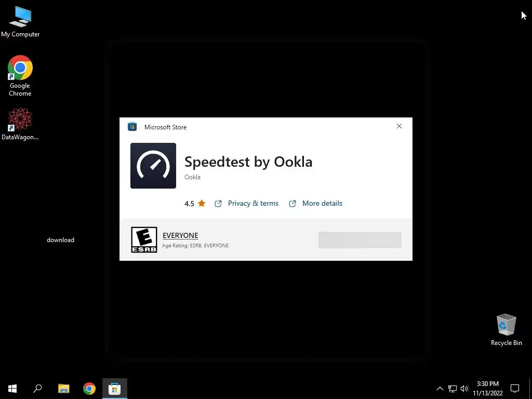The image size is (532, 399).
Task: Open the My Computer desktop icon
Action: (20, 22)
